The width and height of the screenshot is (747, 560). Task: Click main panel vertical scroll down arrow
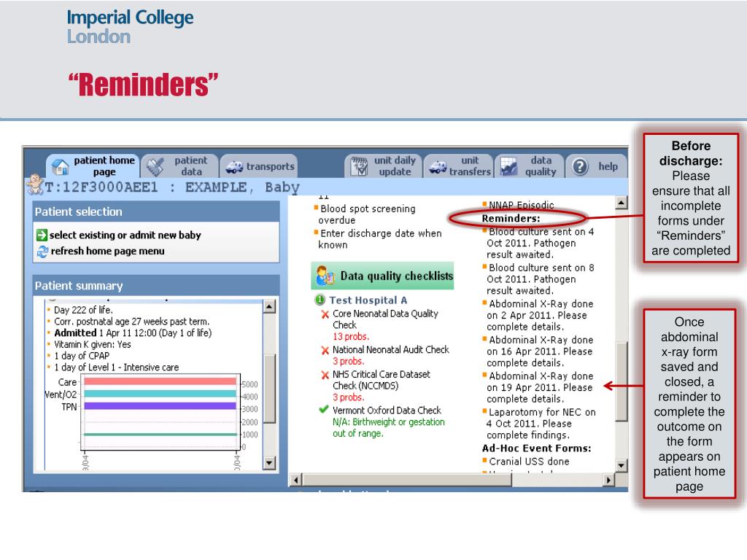point(622,465)
